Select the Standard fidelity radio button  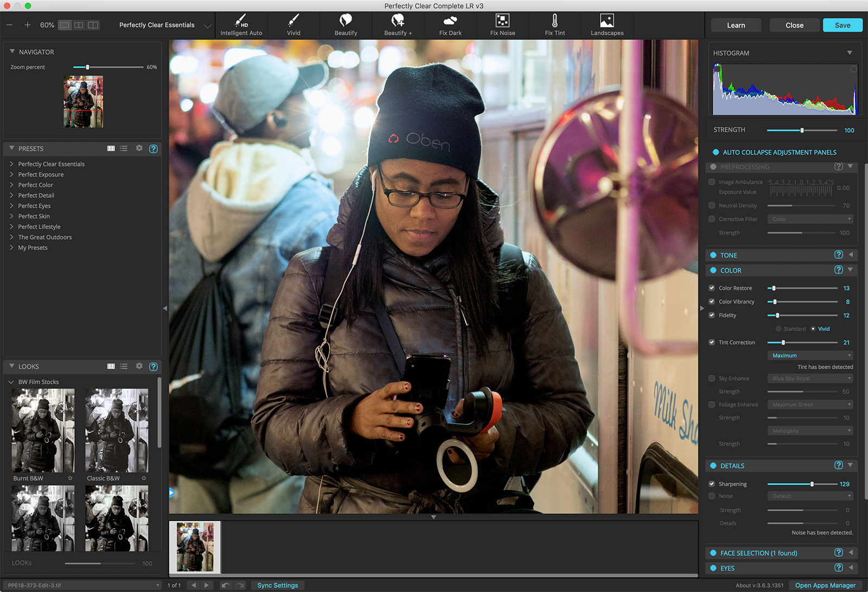coord(778,329)
